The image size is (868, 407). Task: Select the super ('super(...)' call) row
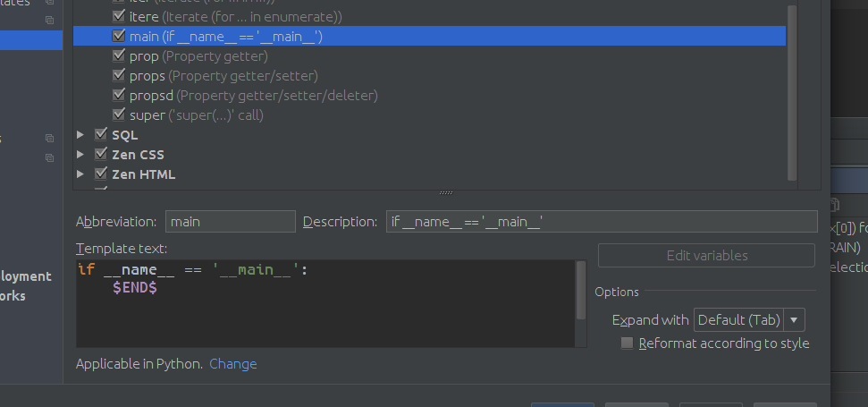[430, 115]
